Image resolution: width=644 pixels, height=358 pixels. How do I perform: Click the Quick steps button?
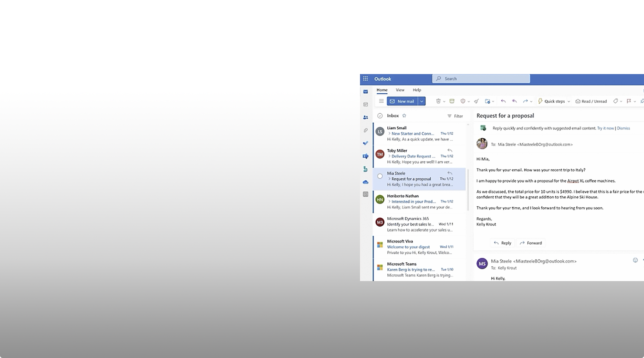pos(551,101)
